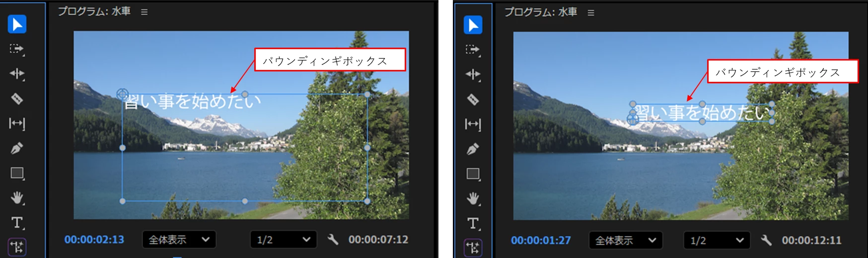Click bottom-middle handle of large bounding box

245,201
